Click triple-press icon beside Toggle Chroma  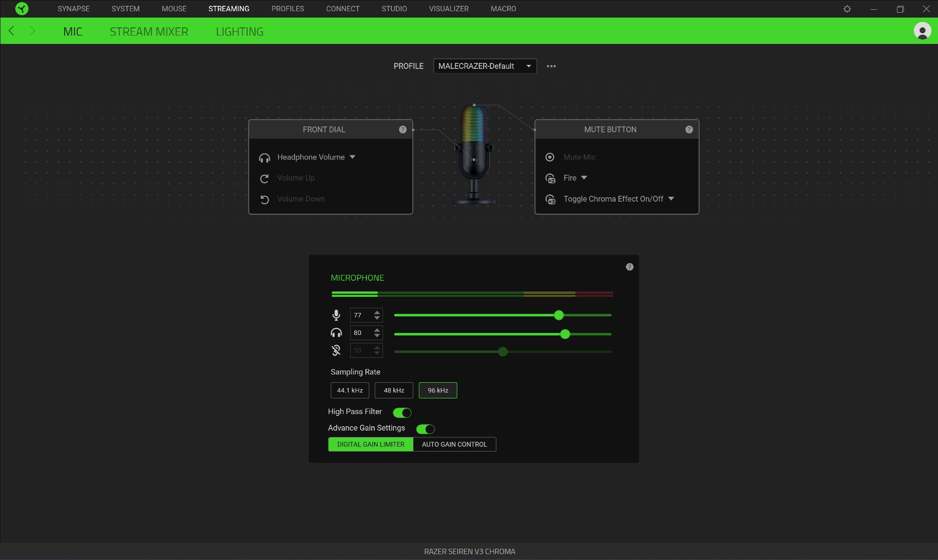click(x=550, y=199)
